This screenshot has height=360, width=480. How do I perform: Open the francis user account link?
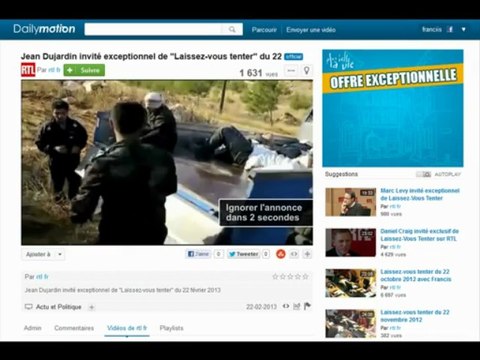click(x=432, y=29)
